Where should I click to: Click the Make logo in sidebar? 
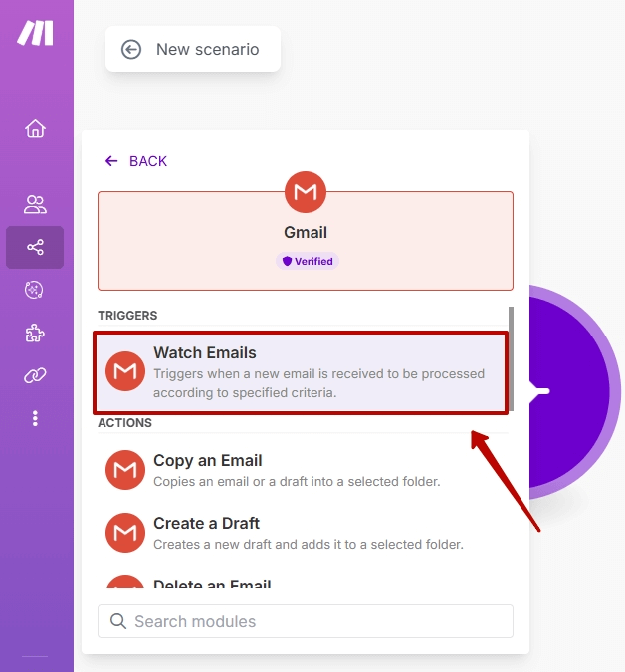(35, 33)
